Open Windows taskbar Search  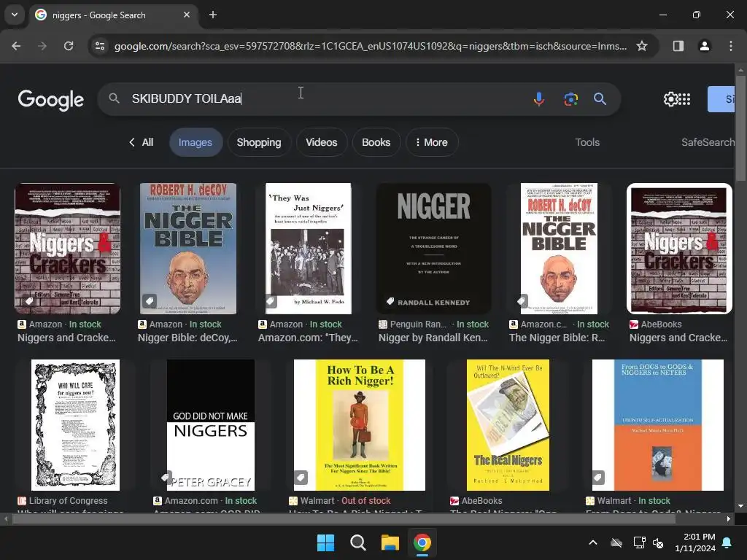(357, 542)
